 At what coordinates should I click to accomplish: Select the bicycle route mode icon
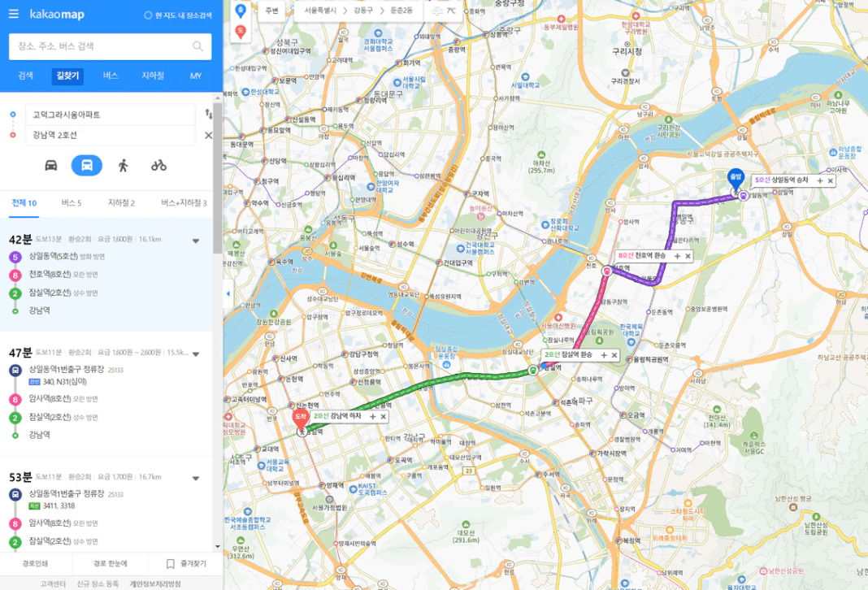point(158,166)
